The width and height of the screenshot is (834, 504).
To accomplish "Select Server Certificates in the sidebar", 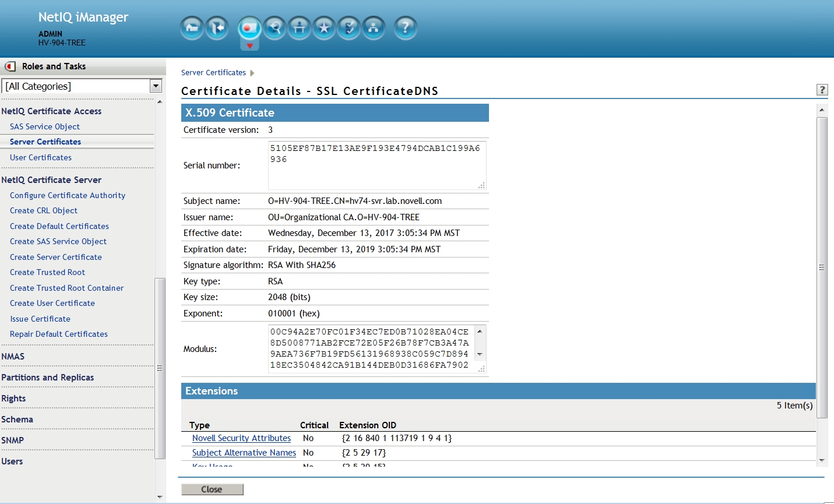I will pyautogui.click(x=45, y=142).
